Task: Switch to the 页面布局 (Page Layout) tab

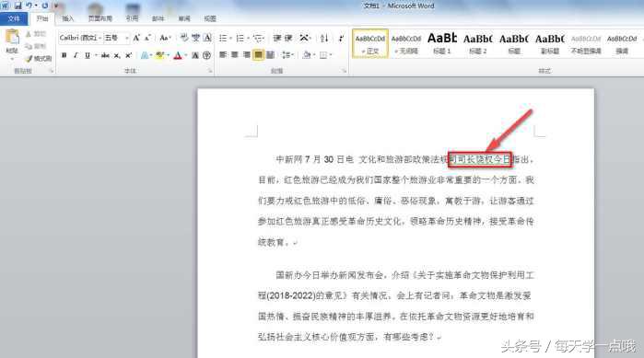Action: 100,18
